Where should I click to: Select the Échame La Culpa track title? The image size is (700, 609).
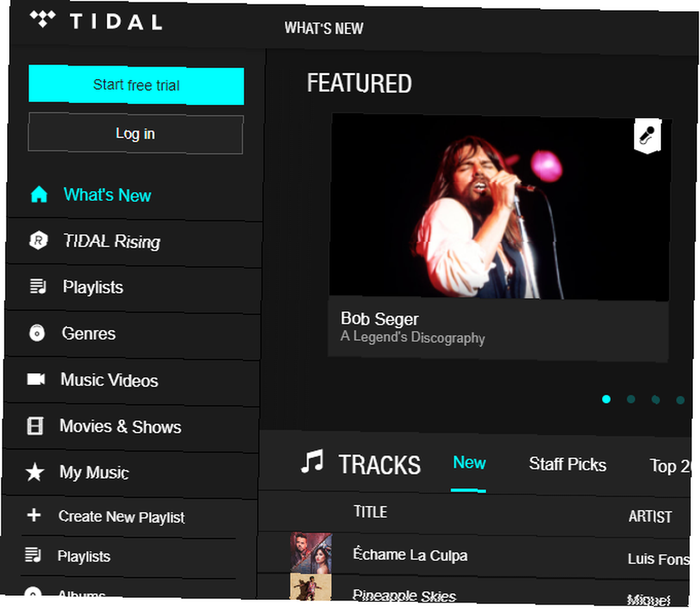pyautogui.click(x=410, y=554)
